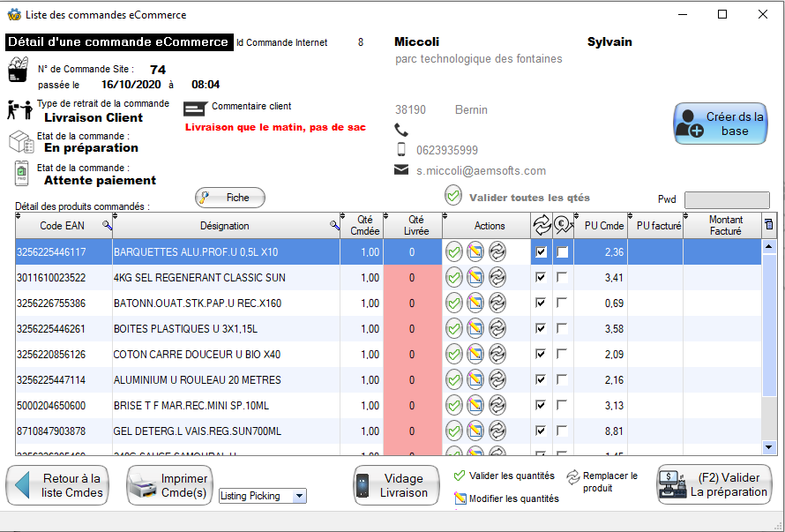Click the replace-product arrows icon on the BATONN.OUAT row

click(x=497, y=303)
